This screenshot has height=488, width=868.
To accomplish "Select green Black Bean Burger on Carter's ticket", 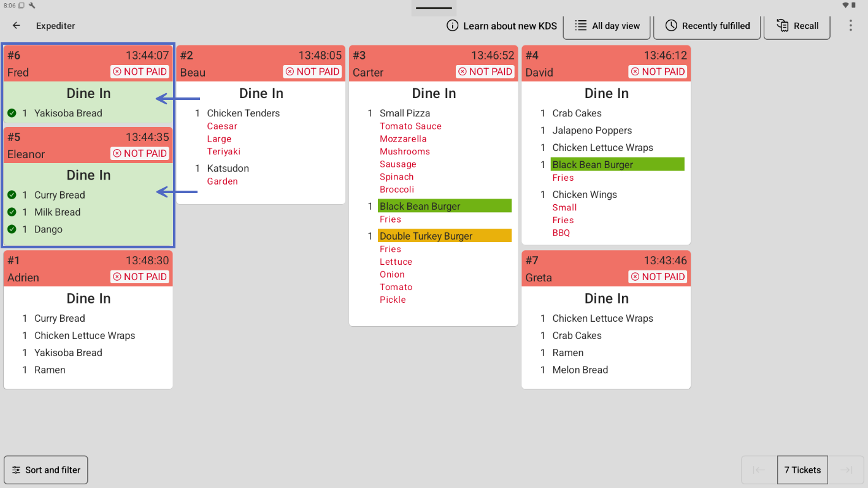I will (445, 206).
